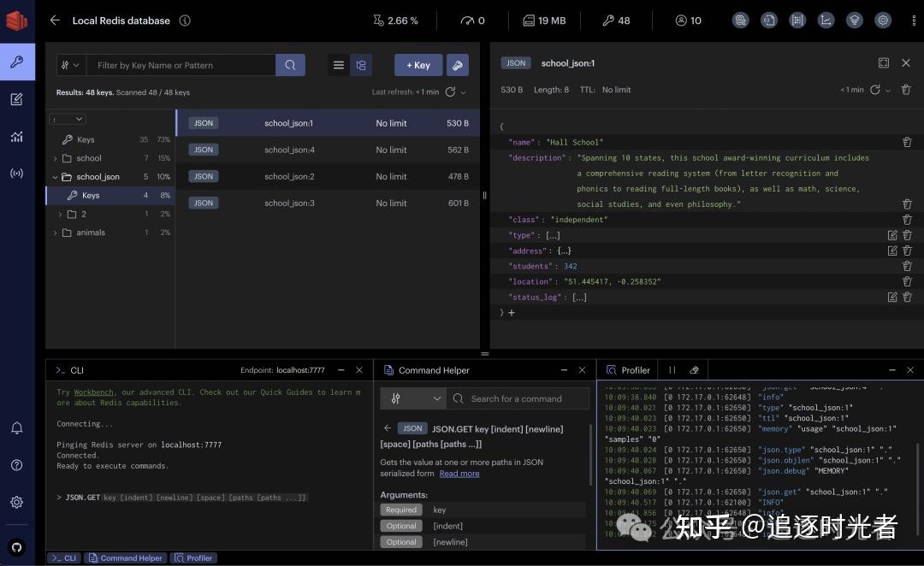This screenshot has width=924, height=566.
Task: Edit the "address" JSON object
Action: [892, 251]
